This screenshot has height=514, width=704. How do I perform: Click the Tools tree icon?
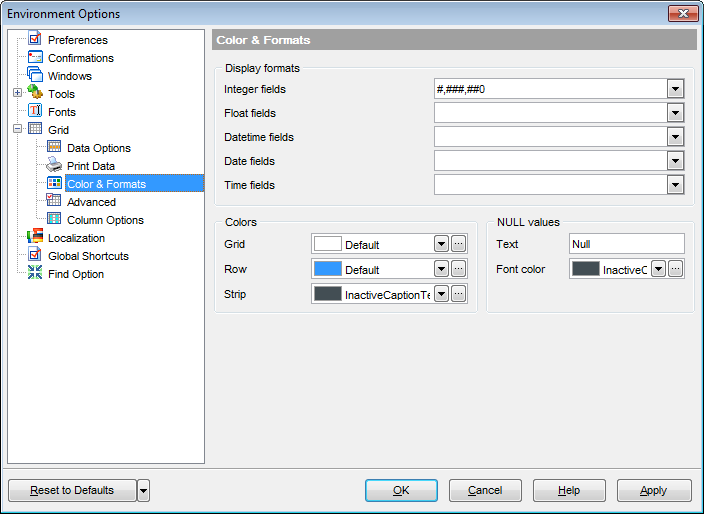[35, 93]
